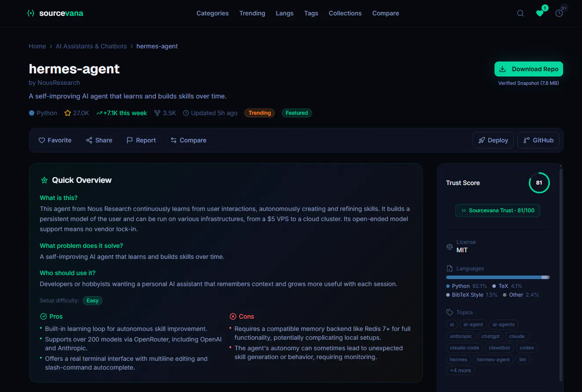Click the BibTeX Style 1.5% entry

(472, 295)
